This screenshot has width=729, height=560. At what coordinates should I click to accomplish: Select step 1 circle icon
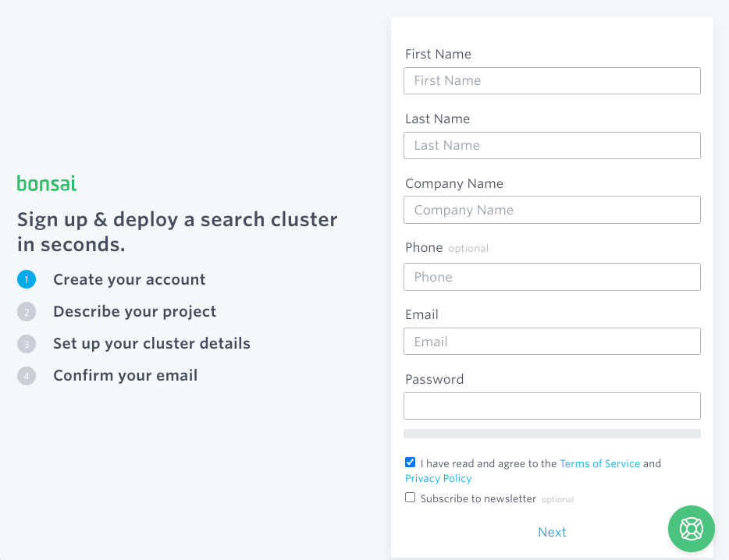pyautogui.click(x=27, y=279)
